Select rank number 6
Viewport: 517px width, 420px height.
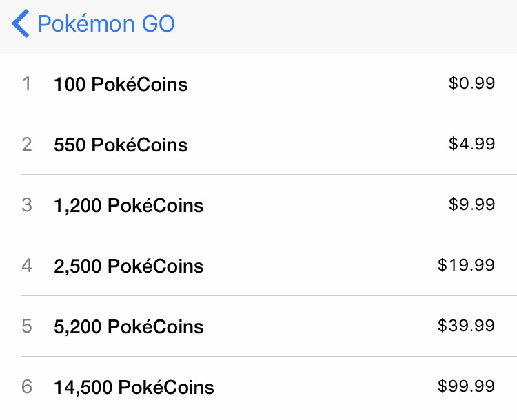point(27,387)
